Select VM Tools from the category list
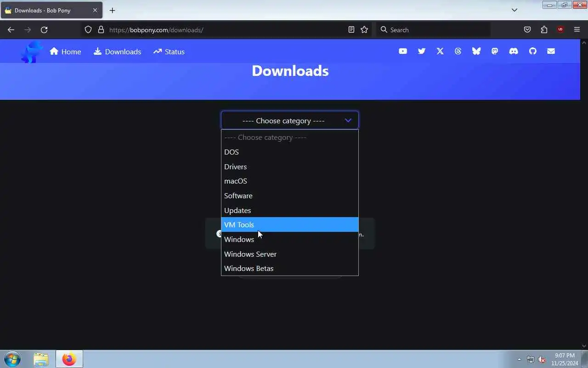The height and width of the screenshot is (368, 588). click(x=290, y=224)
